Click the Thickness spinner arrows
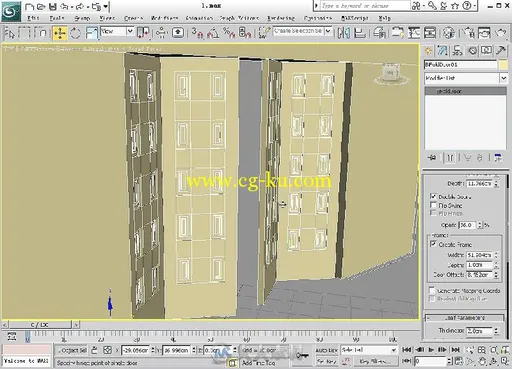 tap(496, 331)
